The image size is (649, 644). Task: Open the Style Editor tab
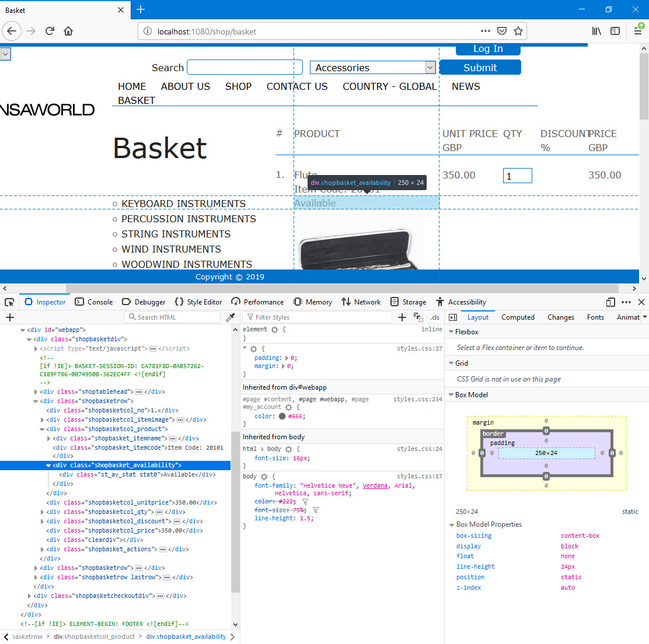198,302
